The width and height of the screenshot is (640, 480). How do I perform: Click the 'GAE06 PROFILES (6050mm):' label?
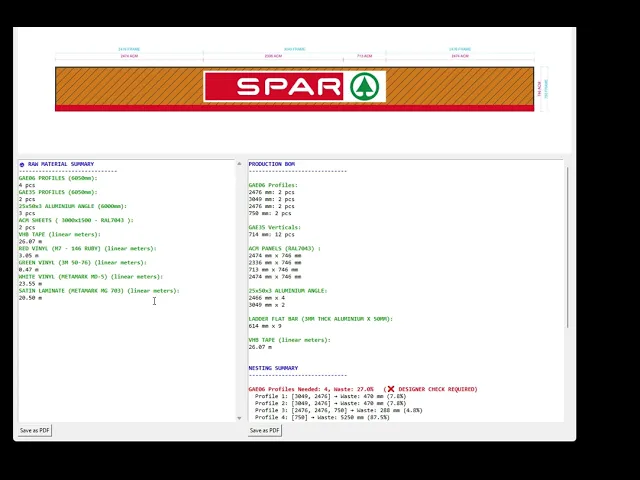(x=58, y=178)
